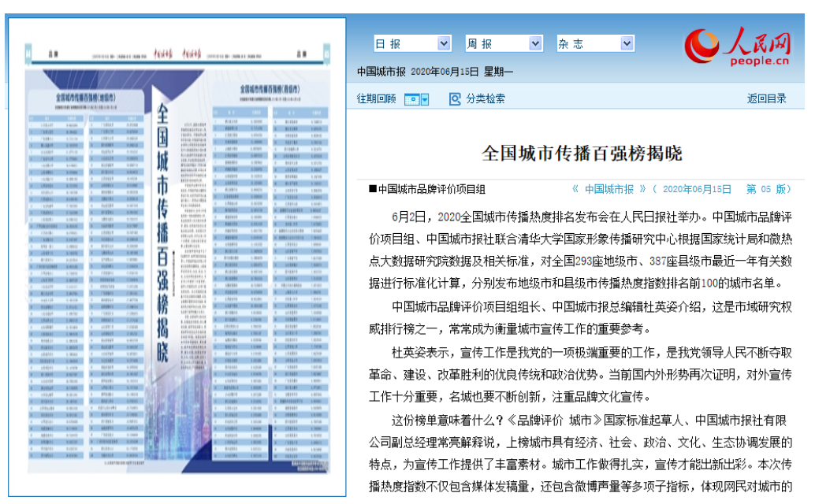Click the paragraph starting with 杜英姿表示
This screenshot has width=815, height=504.
(x=581, y=375)
